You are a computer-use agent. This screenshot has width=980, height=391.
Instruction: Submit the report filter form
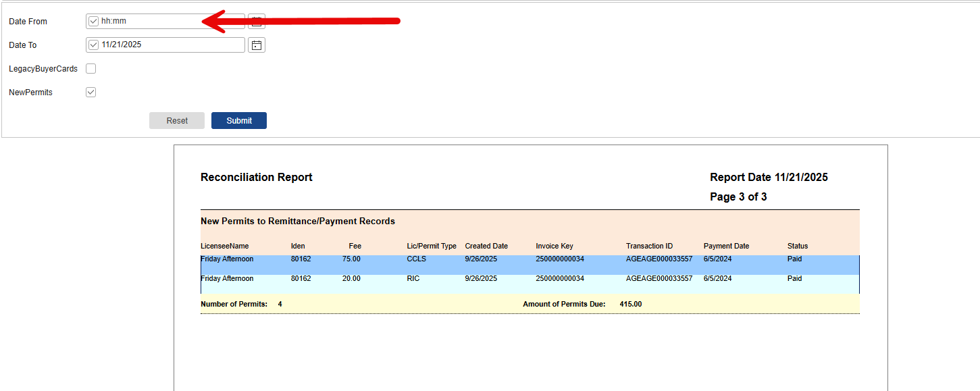tap(239, 121)
